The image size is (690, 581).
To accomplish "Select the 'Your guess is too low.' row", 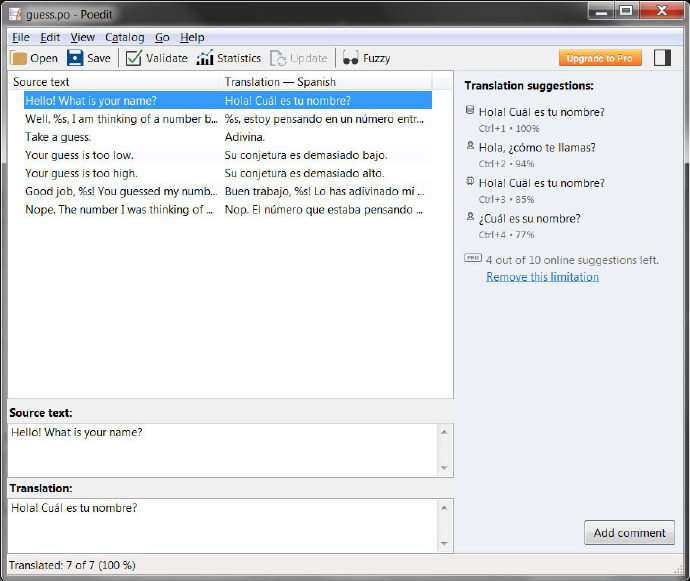I will pos(228,155).
